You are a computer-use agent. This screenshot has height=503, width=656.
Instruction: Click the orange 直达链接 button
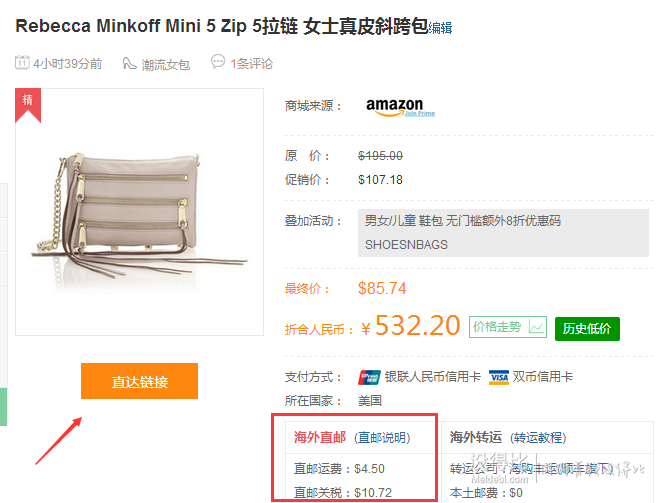(139, 381)
